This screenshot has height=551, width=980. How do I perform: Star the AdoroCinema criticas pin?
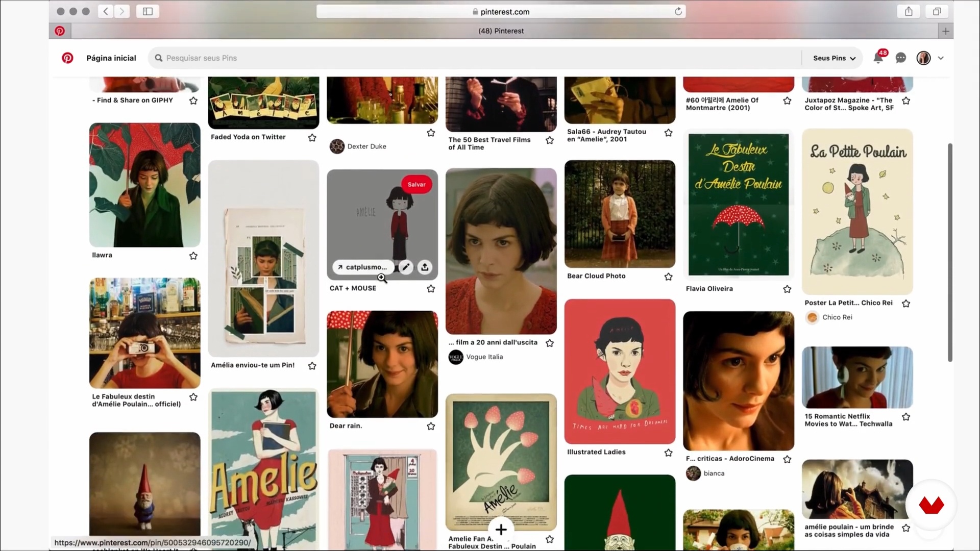pos(787,459)
